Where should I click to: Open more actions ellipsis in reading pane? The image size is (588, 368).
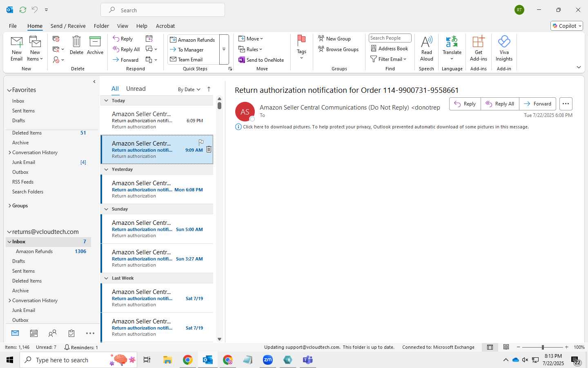[x=566, y=104]
